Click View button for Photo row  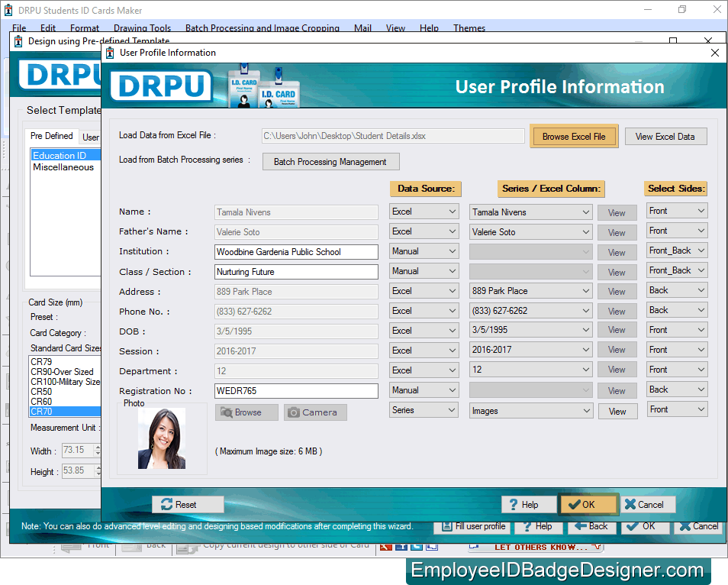[617, 411]
